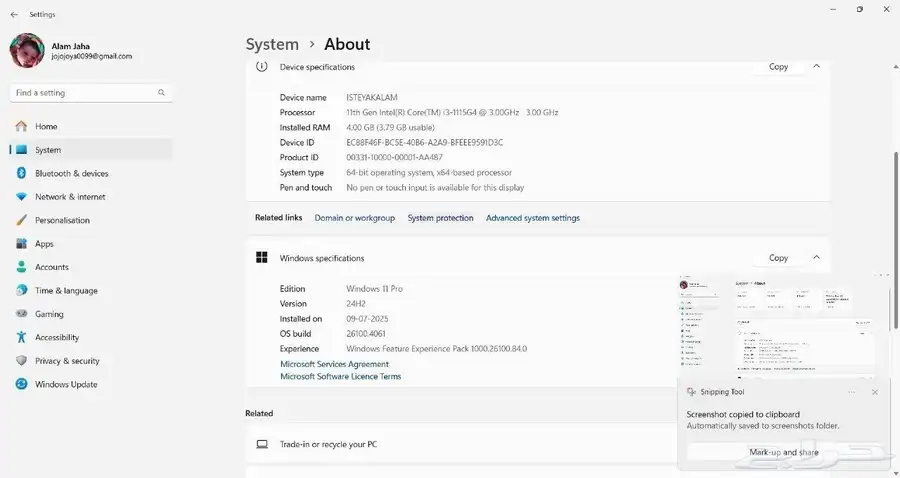Open Snipping Tool notification options menu
Viewport: 900px width, 478px height.
852,392
